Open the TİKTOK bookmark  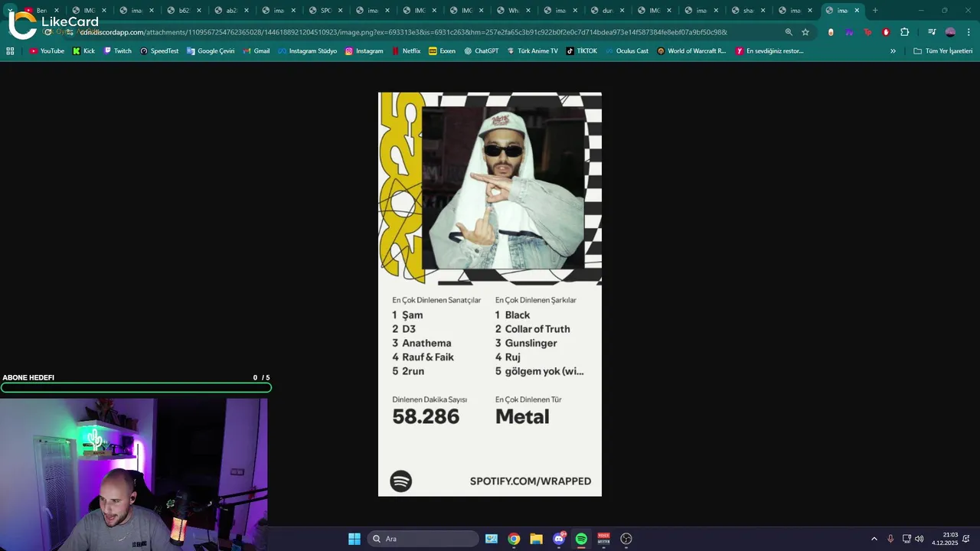click(x=581, y=51)
